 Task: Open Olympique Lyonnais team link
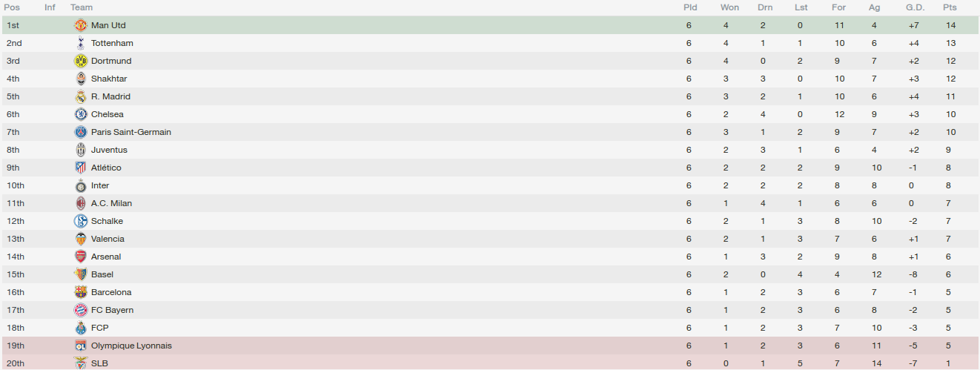click(133, 346)
